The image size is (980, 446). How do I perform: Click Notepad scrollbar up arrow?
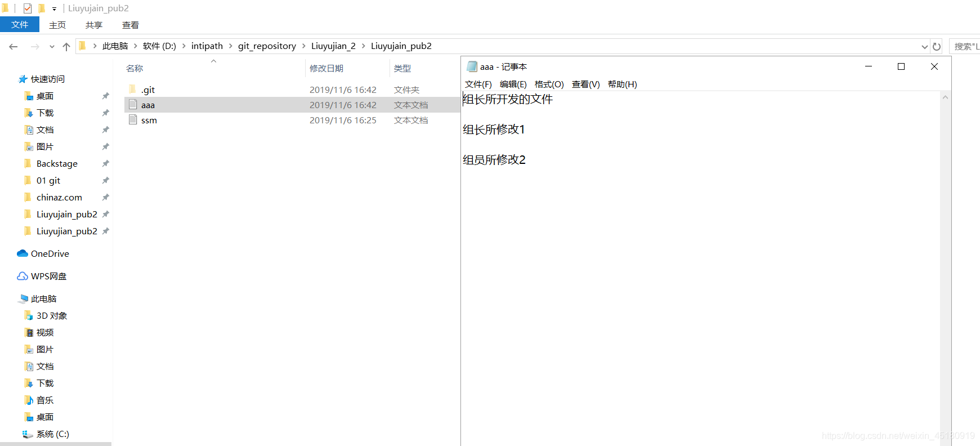(946, 97)
